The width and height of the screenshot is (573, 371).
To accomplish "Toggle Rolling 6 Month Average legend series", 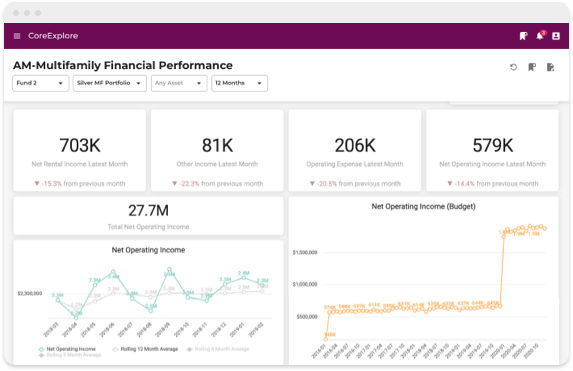I will [x=218, y=349].
